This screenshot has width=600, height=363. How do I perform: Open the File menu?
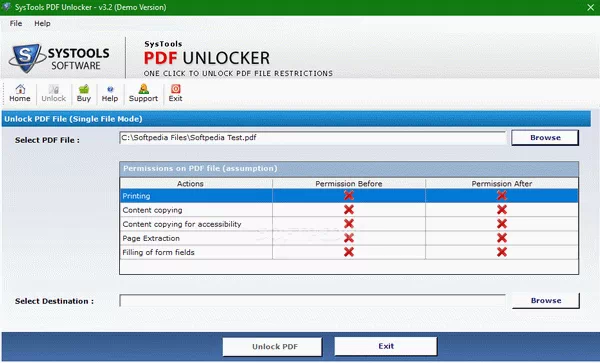tap(16, 23)
